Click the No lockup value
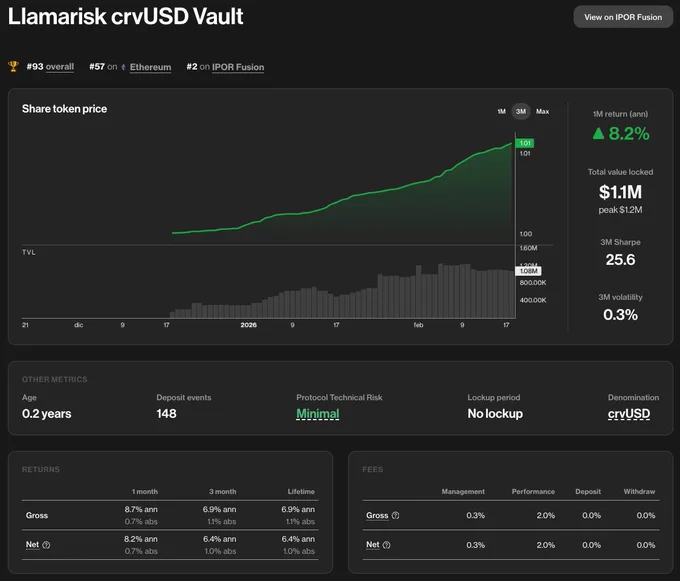Image resolution: width=680 pixels, height=581 pixels. pos(495,414)
